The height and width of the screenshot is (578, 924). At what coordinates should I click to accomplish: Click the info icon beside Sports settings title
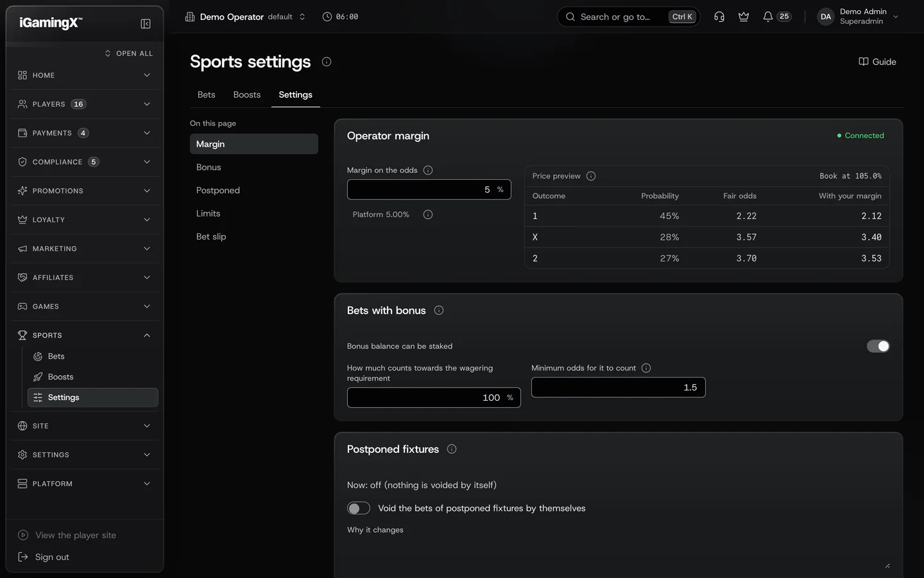[327, 62]
